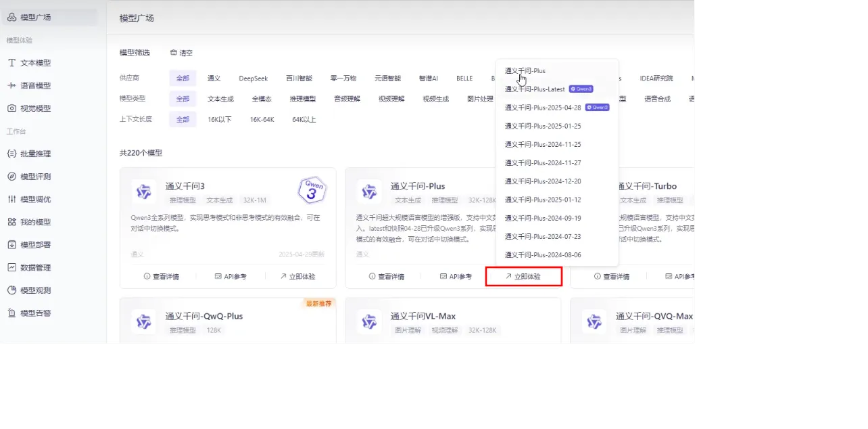Go to 批量推理 workspace
The height and width of the screenshot is (429, 868).
tap(35, 154)
